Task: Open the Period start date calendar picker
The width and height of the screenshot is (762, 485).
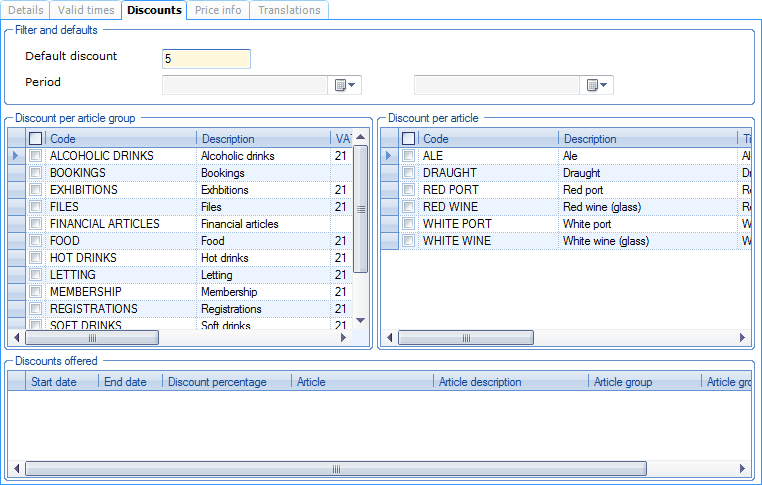Action: 345,86
